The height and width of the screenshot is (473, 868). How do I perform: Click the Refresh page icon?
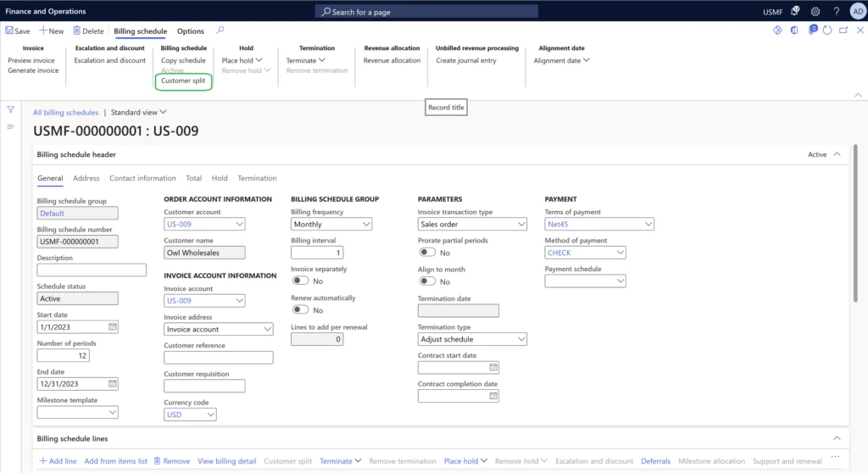point(827,31)
